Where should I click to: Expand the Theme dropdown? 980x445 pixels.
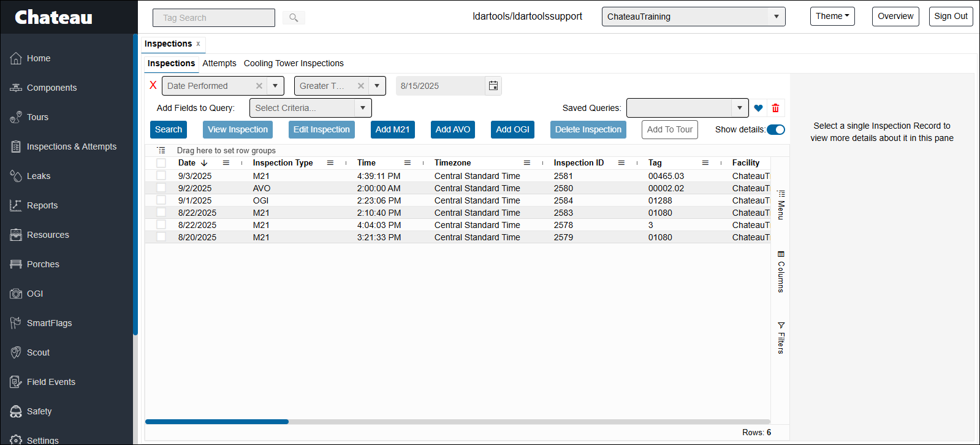point(832,17)
